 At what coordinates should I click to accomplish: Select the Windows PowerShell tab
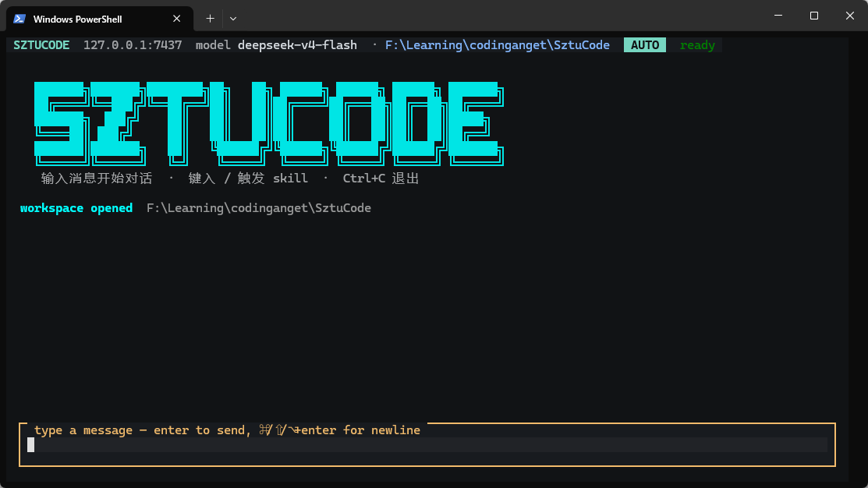100,19
